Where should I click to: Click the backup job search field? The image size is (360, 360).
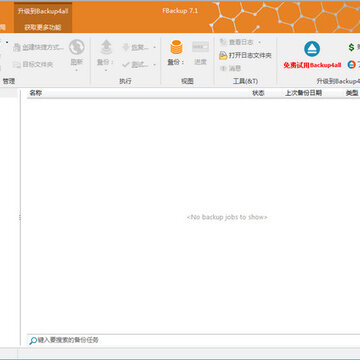(x=193, y=340)
